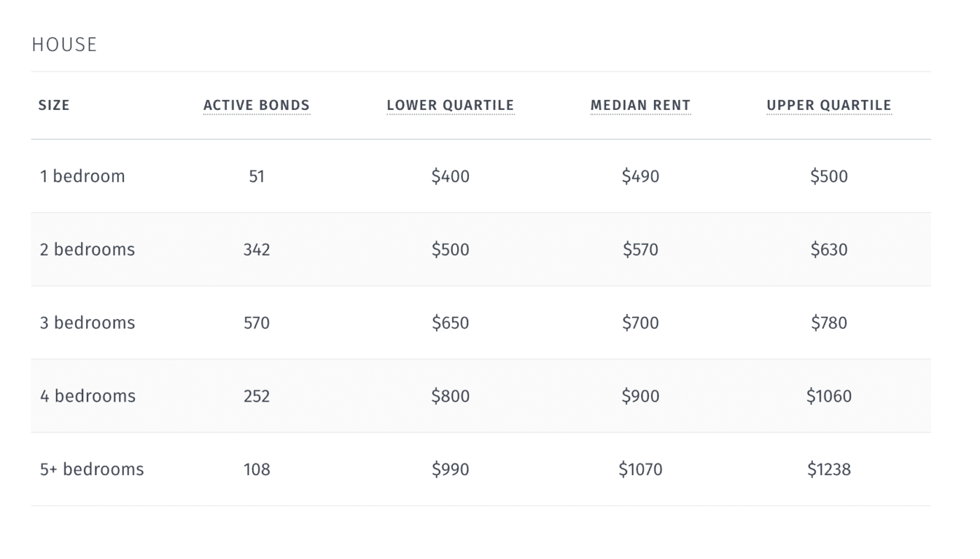This screenshot has width=980, height=559.
Task: Click the Median Rent column header
Action: 640,106
